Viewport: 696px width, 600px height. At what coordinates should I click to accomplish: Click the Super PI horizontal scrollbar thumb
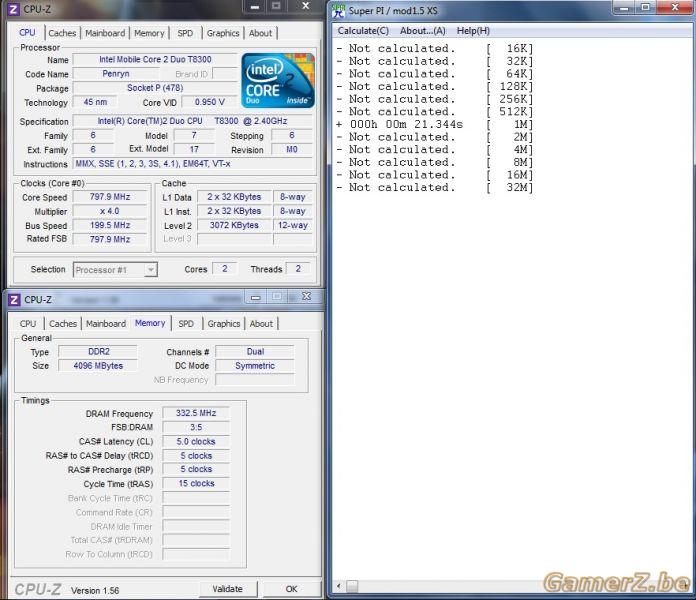pos(352,586)
